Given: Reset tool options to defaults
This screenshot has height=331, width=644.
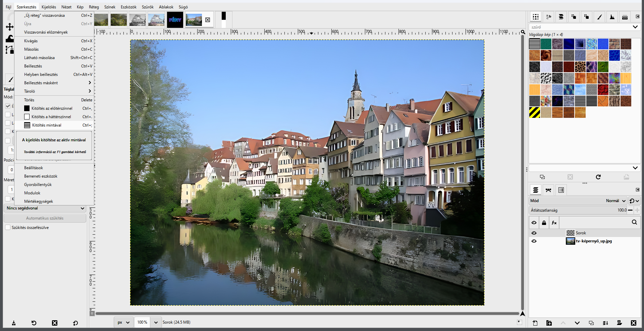Looking at the screenshot, I should [x=75, y=323].
